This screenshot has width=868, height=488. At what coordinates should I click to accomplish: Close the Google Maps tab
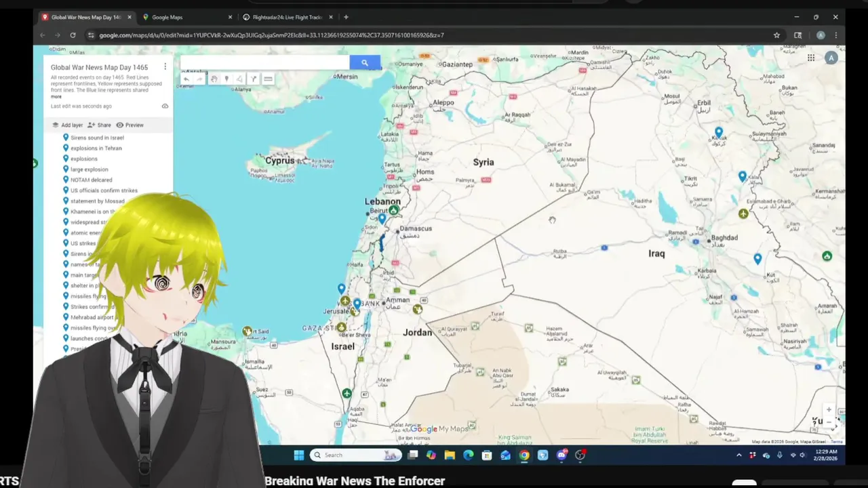click(230, 17)
